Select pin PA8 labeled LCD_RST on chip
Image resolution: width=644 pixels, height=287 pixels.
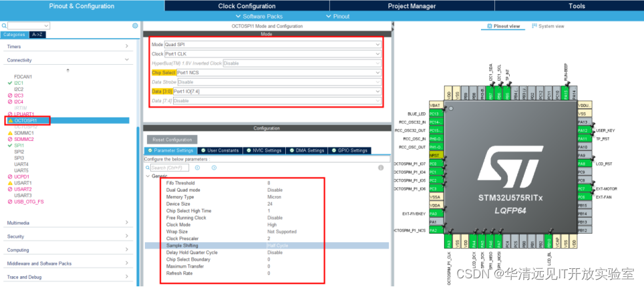pos(585,164)
